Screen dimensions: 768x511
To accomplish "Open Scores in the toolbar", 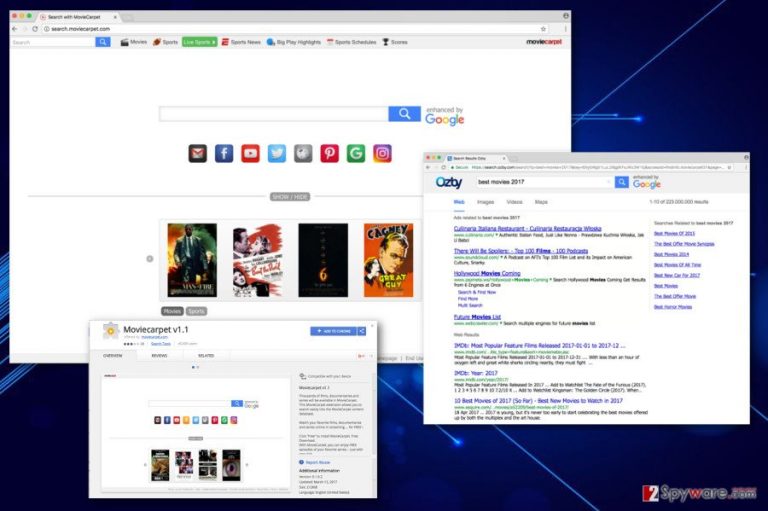I will pos(395,42).
